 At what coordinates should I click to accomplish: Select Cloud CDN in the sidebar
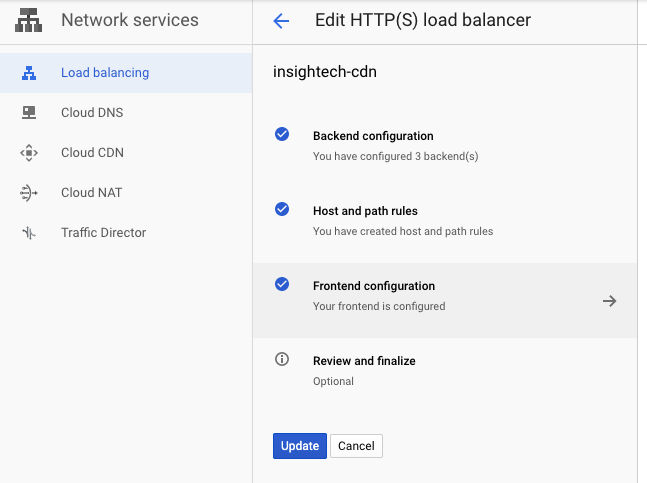126,153
